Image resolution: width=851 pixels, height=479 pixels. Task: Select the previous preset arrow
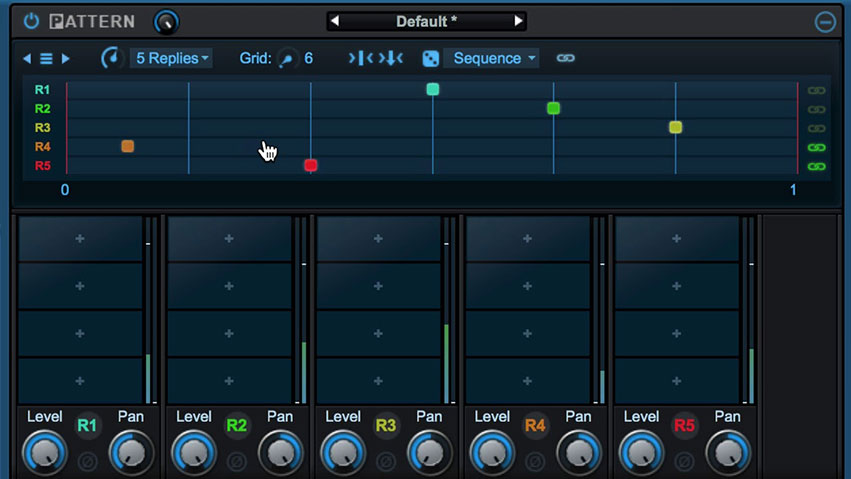pyautogui.click(x=336, y=21)
